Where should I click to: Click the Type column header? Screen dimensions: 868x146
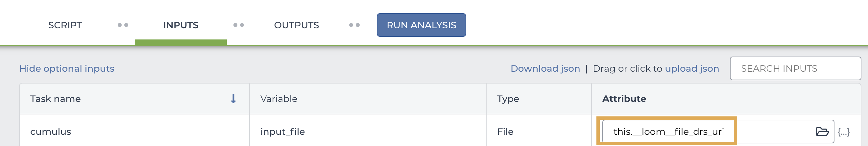(x=508, y=99)
